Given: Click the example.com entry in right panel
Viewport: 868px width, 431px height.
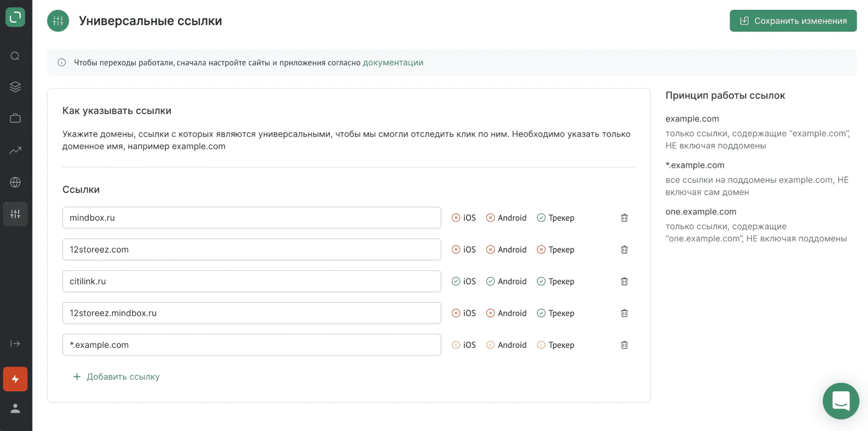Looking at the screenshot, I should pyautogui.click(x=692, y=118).
